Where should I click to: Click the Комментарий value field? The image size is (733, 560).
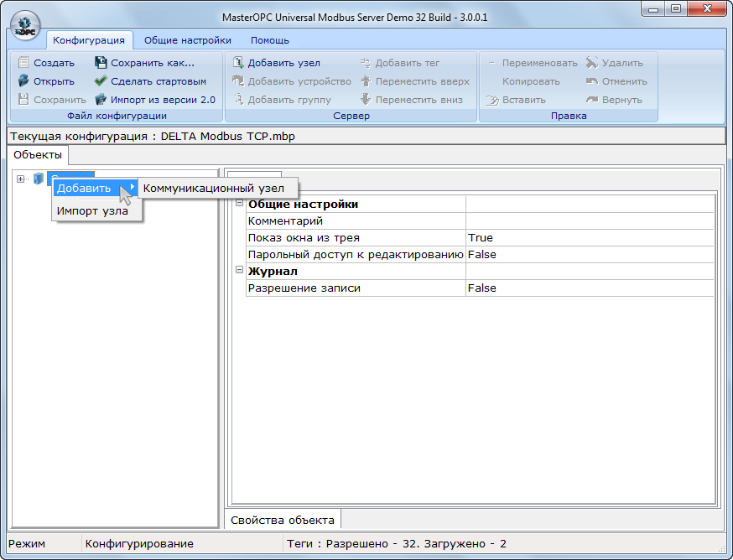(x=589, y=220)
